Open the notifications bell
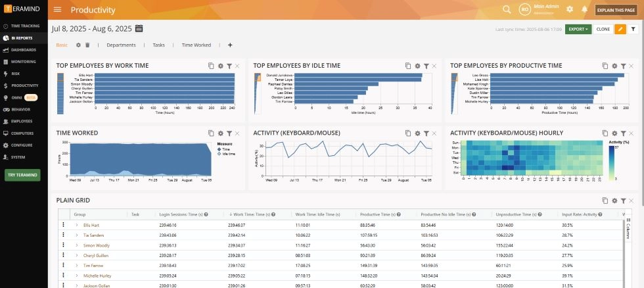Image resolution: width=644 pixels, height=288 pixels. click(584, 9)
